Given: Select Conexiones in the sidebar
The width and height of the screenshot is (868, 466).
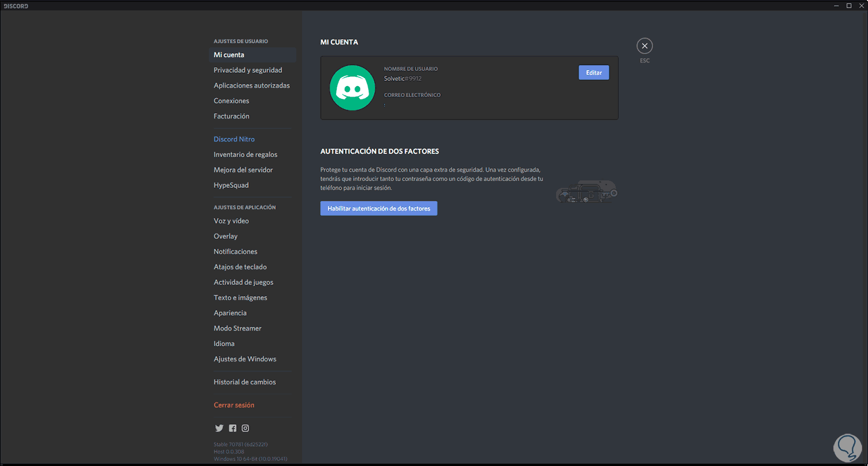Looking at the screenshot, I should 252,101.
